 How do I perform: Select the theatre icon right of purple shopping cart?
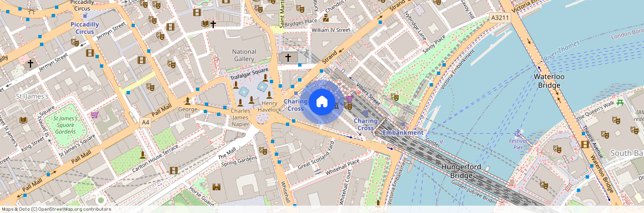(x=348, y=106)
